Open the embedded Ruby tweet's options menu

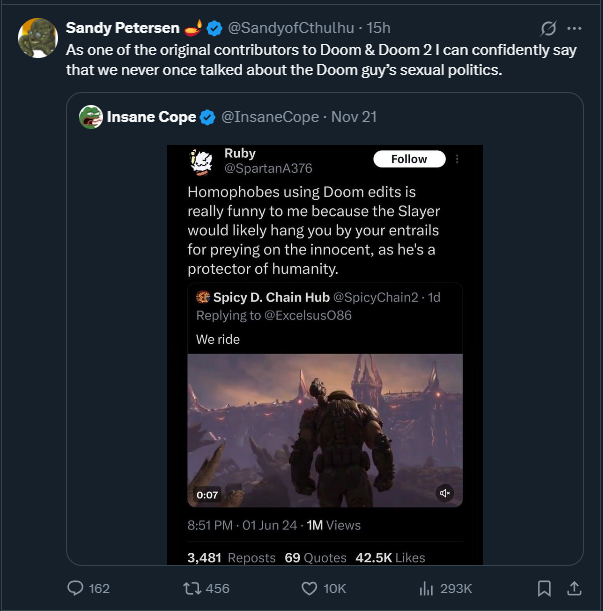tap(457, 159)
